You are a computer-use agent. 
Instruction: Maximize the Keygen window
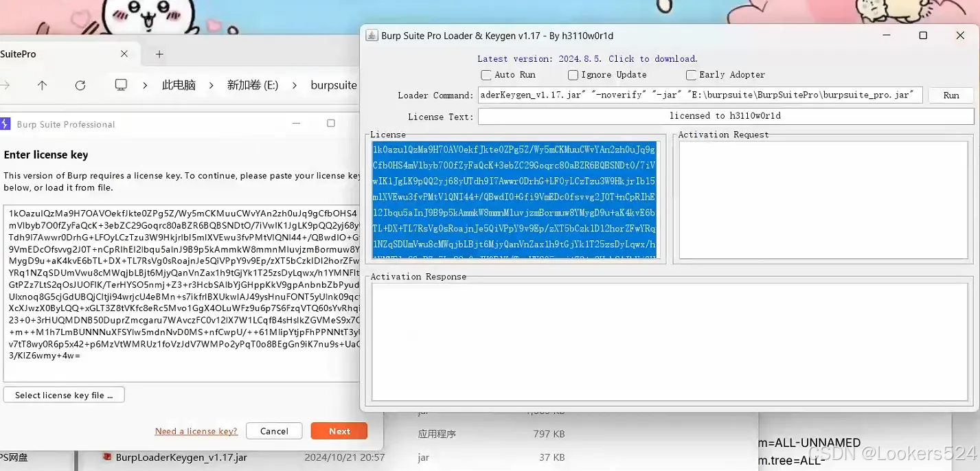[x=923, y=36]
